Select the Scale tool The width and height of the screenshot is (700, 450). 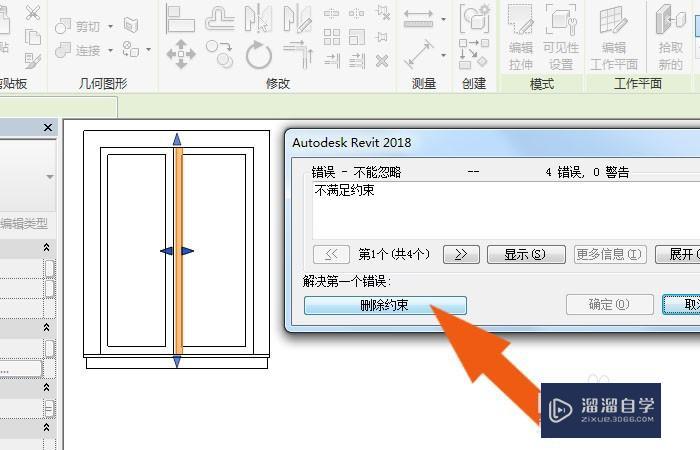pos(357,37)
